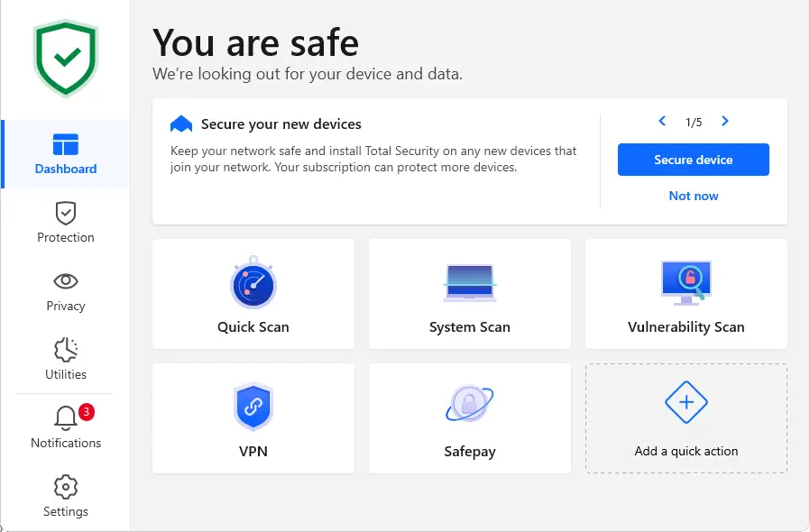Image resolution: width=810 pixels, height=532 pixels.
Task: Start a Vulnerability Scan
Action: point(686,293)
